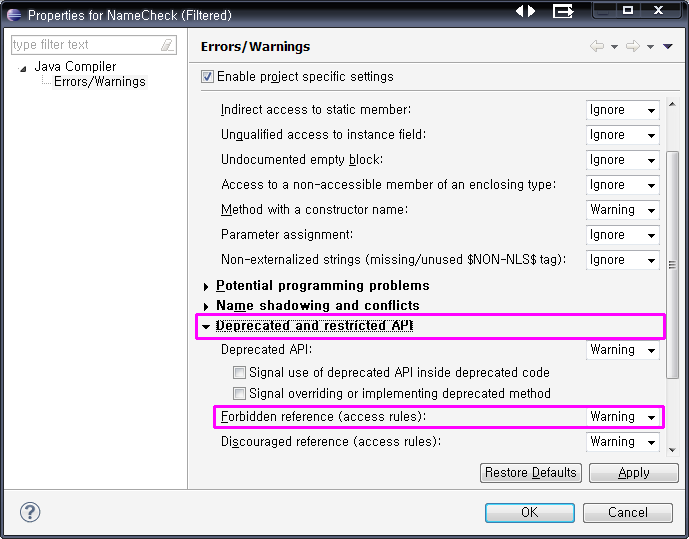The height and width of the screenshot is (539, 689).
Task: Expand Potential programming problems section
Action: click(206, 287)
